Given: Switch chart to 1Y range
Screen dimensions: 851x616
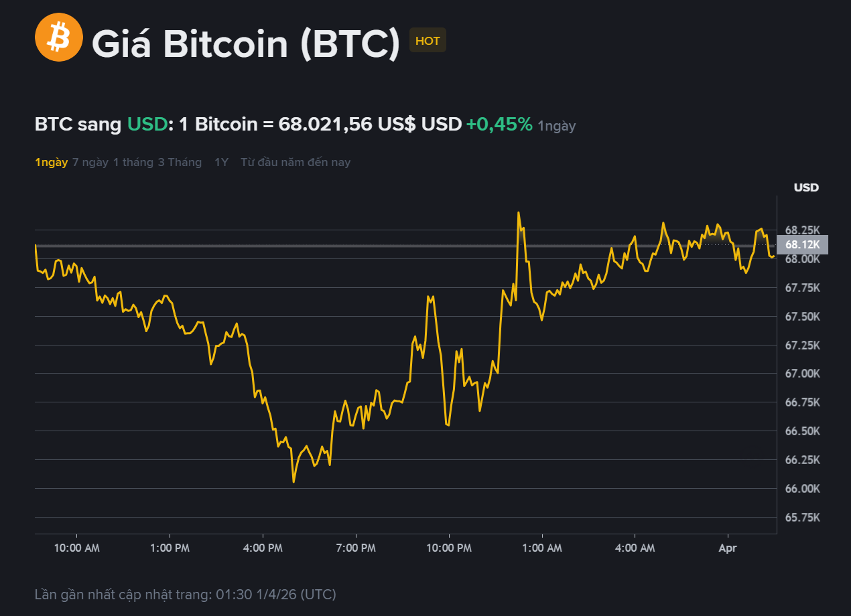Looking at the screenshot, I should pos(221,162).
